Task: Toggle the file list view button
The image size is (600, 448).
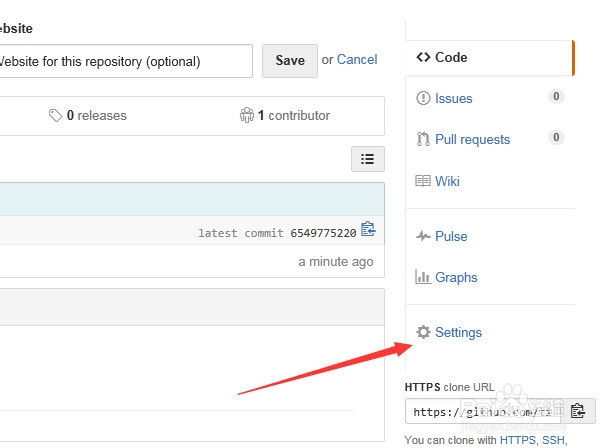Action: tap(368, 159)
